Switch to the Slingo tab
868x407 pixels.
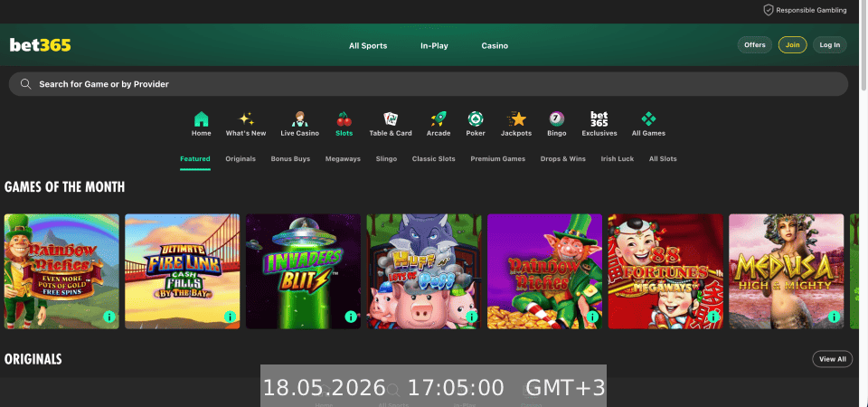386,159
